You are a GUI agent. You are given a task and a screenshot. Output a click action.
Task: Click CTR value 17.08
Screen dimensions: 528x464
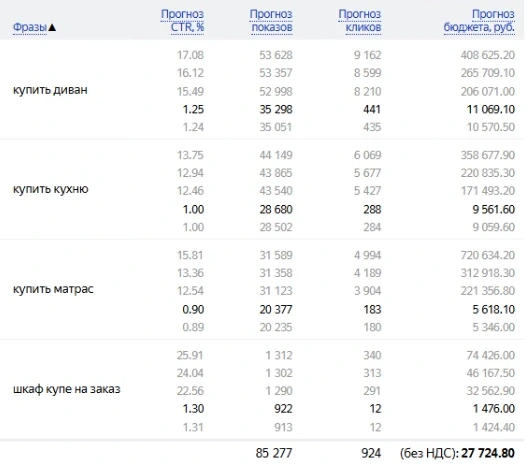[x=190, y=55]
